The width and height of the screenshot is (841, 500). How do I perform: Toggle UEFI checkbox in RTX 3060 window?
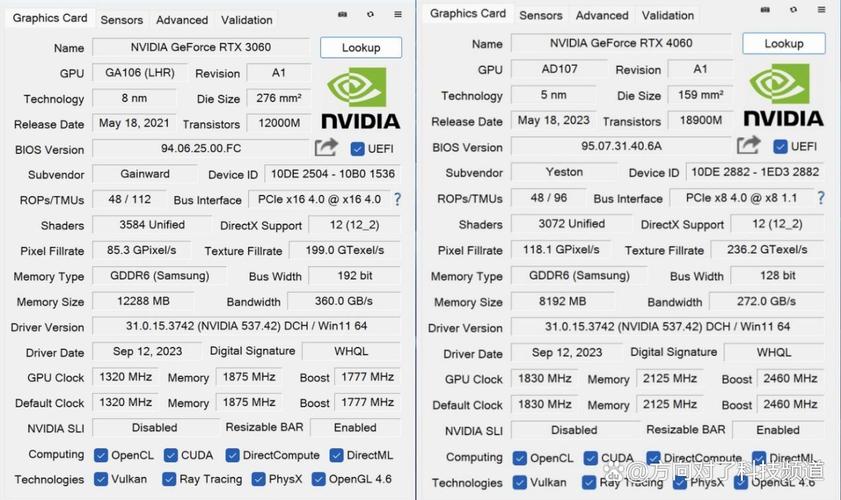tap(357, 149)
